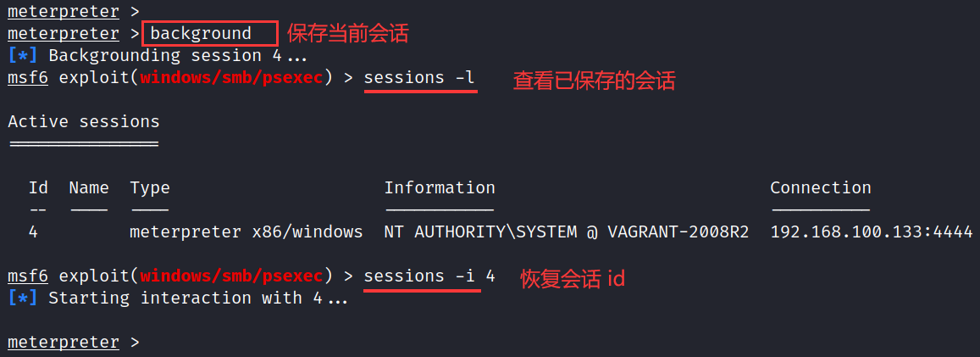980x357 pixels.
Task: Click the red annotation 恢复会话 id
Action: (x=573, y=278)
